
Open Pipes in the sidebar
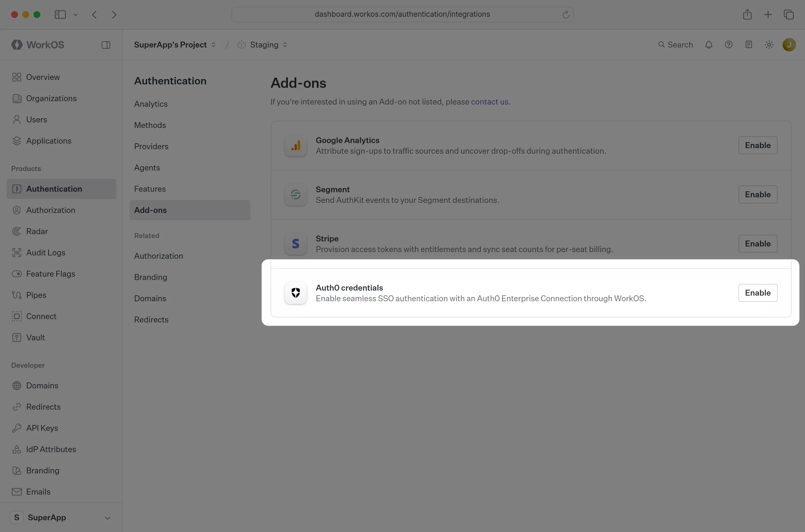coord(61,295)
